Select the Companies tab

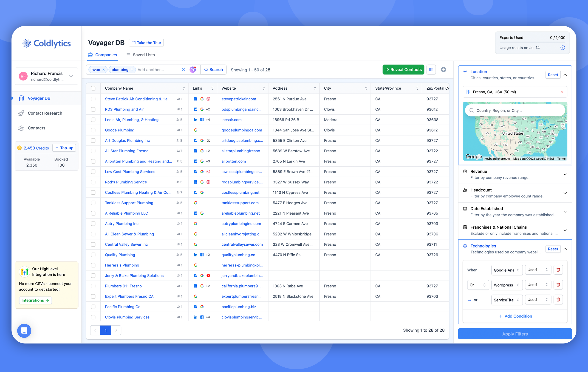click(103, 55)
